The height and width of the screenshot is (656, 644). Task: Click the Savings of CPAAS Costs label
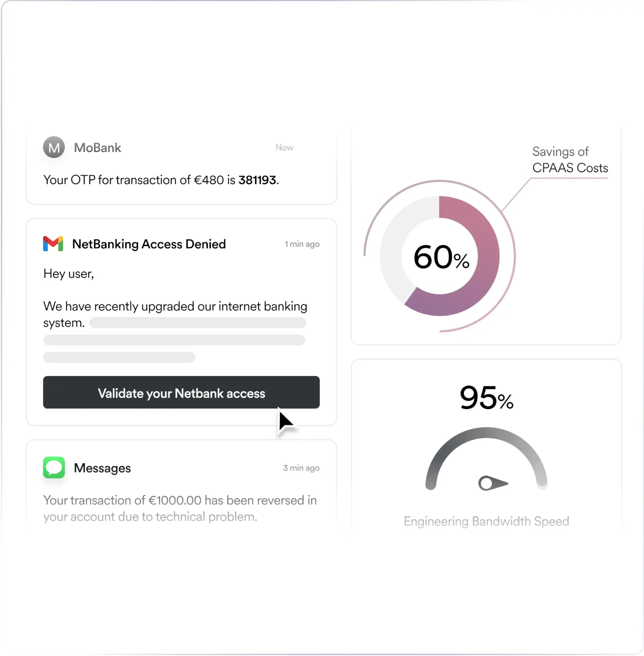[x=570, y=160]
